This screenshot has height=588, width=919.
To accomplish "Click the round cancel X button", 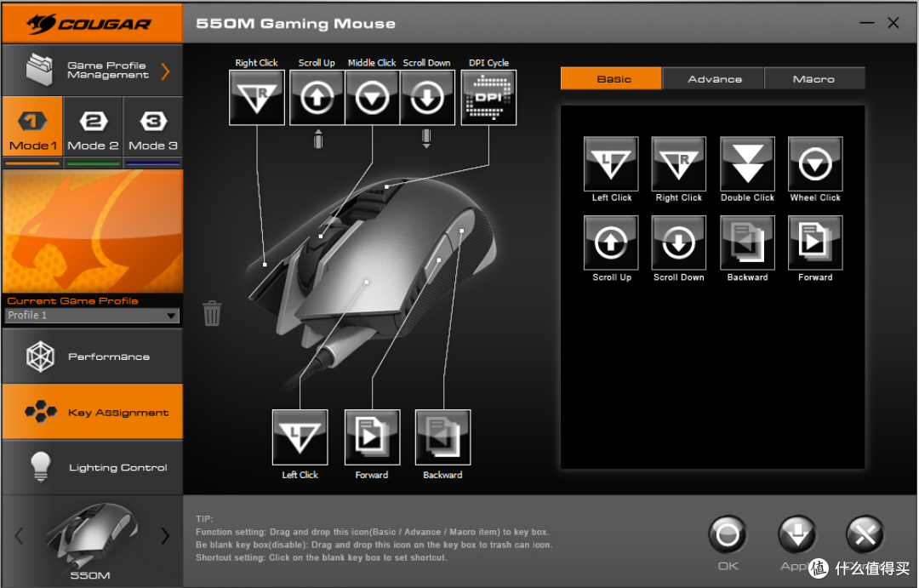I will (865, 534).
